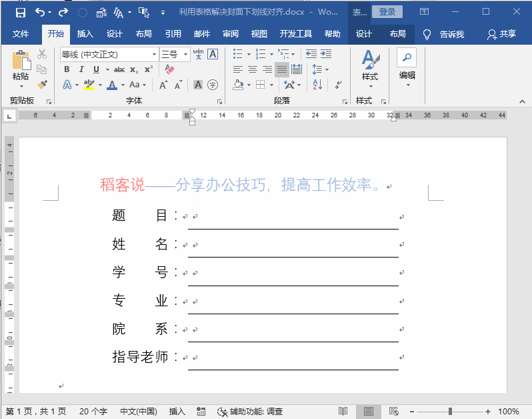The height and width of the screenshot is (419, 532).
Task: Collapse the ribbon with the chevron
Action: [522, 101]
